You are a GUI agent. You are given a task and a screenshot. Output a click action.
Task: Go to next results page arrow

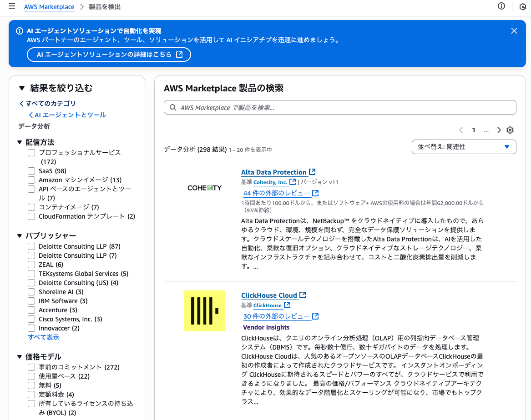499,130
